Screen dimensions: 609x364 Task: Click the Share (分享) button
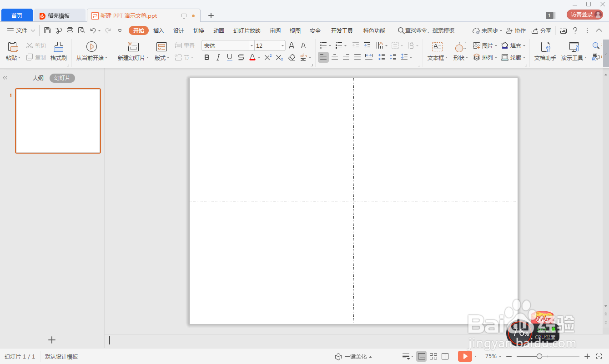[541, 30]
